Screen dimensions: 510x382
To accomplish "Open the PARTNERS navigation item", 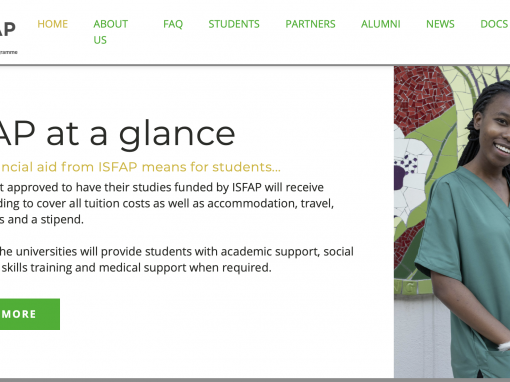I will tap(310, 24).
